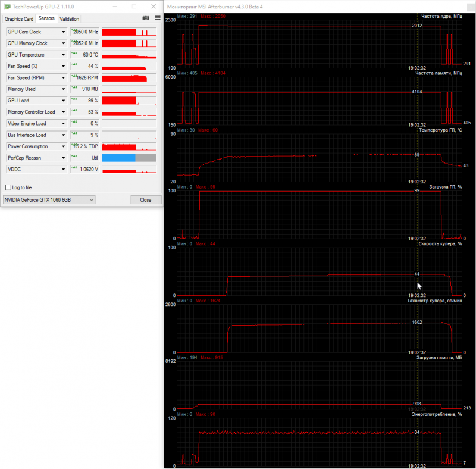The width and height of the screenshot is (476, 469).
Task: Click the blue PerfCap Reason bar
Action: point(118,158)
